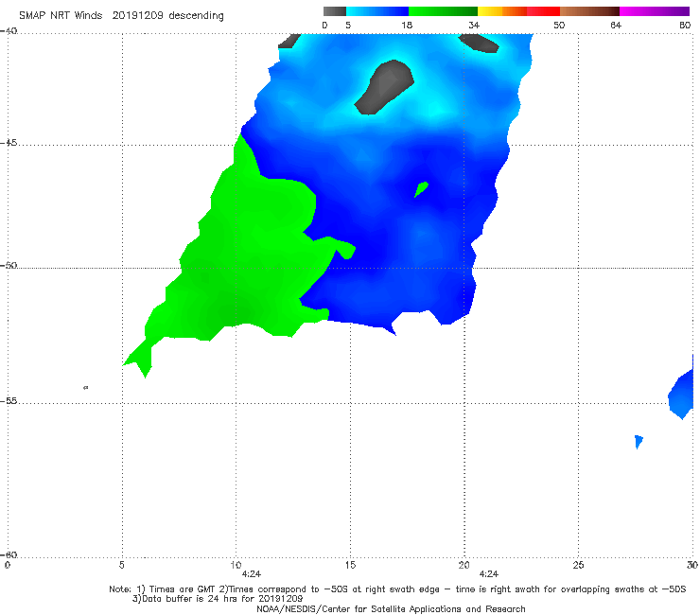Click the latitude label "-50" on the left axis
The height and width of the screenshot is (615, 700).
(9, 266)
